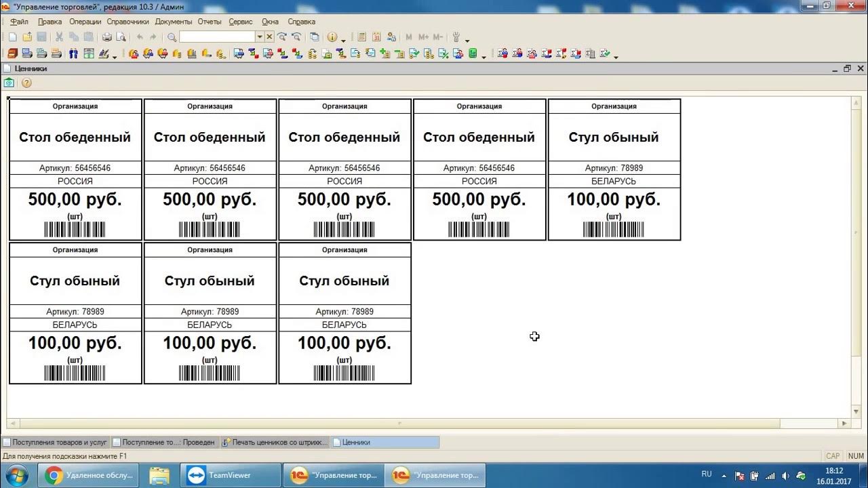Select the Ценники tab in window bar
Screen dimensions: 868x488
pyautogui.click(x=384, y=442)
